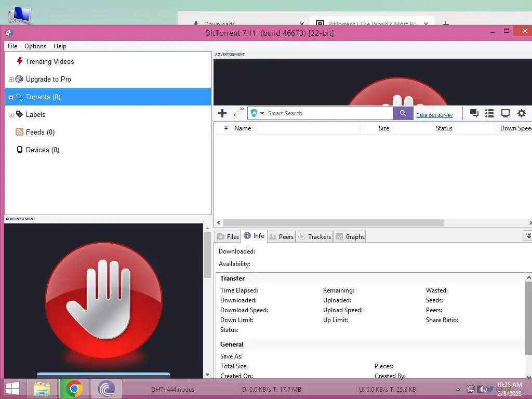Image resolution: width=532 pixels, height=399 pixels.
Task: Click the DHT: 444 nodes status text
Action: [172, 390]
